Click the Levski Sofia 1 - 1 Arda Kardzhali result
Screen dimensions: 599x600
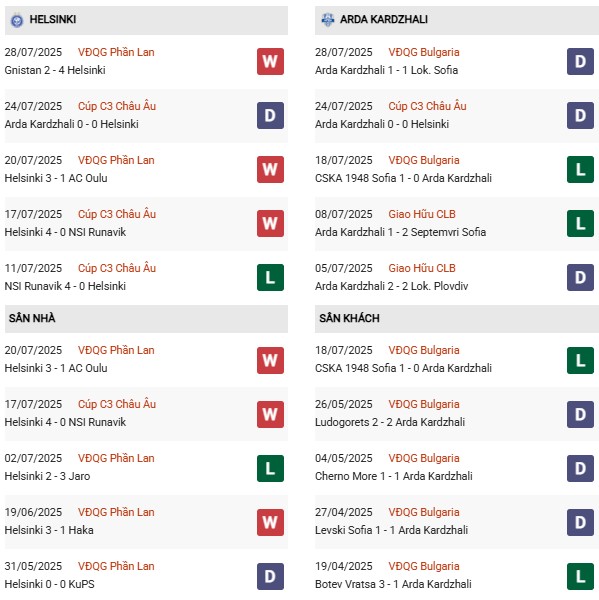tap(392, 530)
